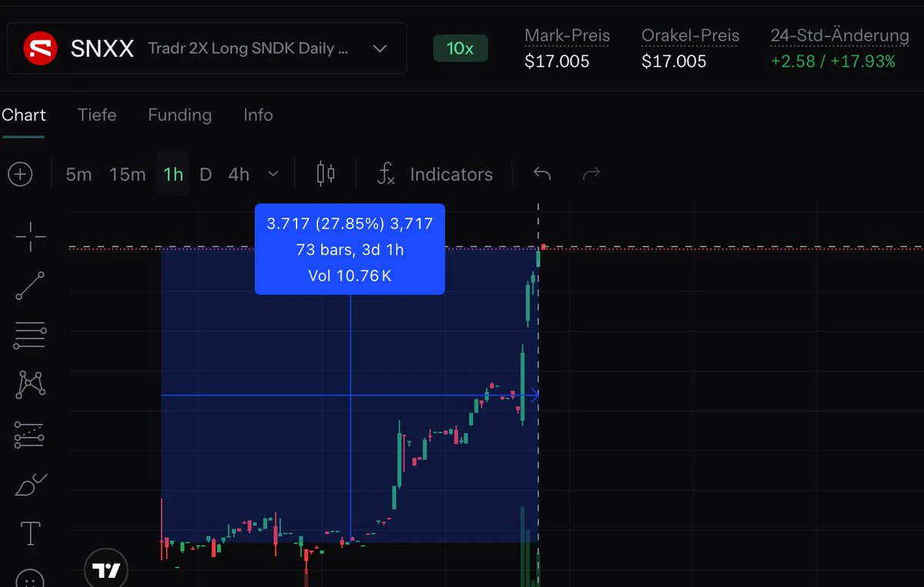The image size is (924, 587).
Task: Click the blue measurement info box
Action: pyautogui.click(x=350, y=249)
